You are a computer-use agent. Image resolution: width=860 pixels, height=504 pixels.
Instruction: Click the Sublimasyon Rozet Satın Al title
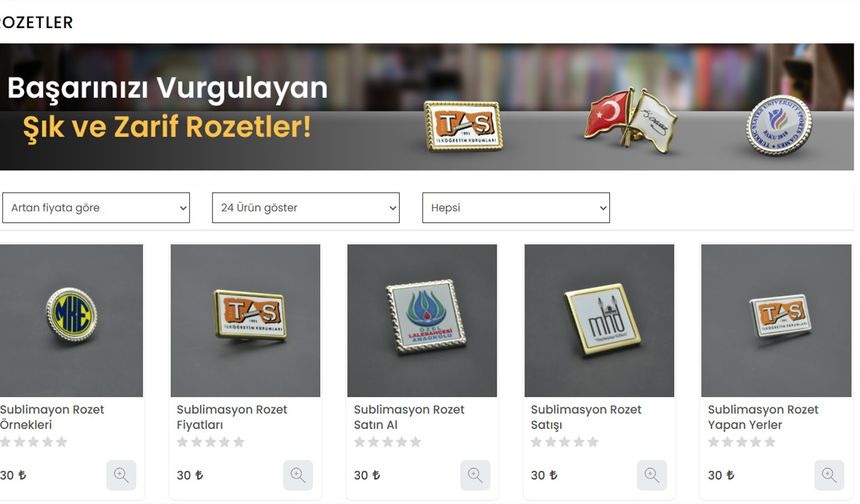point(409,417)
